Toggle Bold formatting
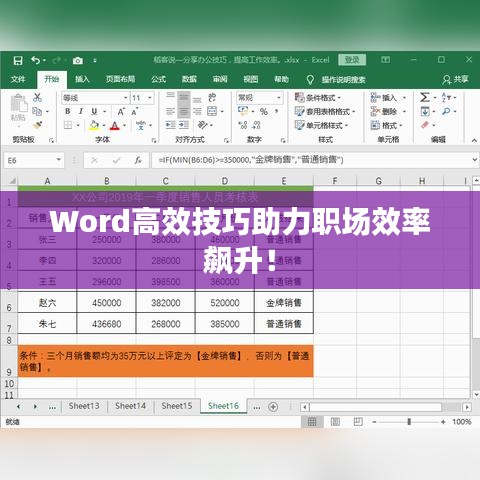480x480 pixels. click(68, 111)
